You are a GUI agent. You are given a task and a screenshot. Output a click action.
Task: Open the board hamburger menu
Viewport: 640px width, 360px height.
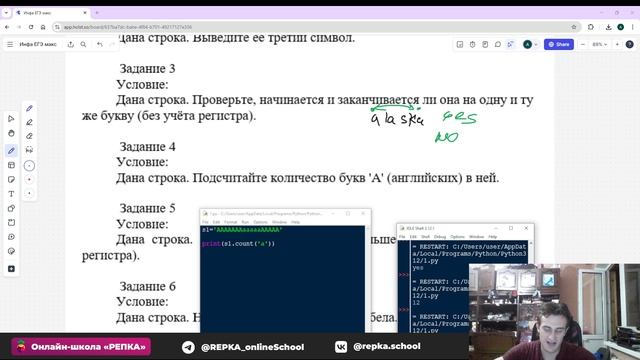coord(10,44)
